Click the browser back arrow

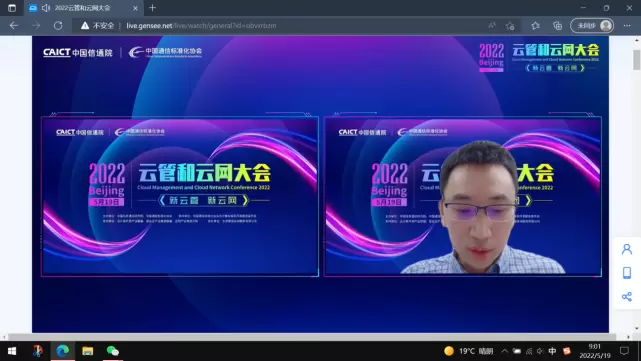[x=14, y=25]
